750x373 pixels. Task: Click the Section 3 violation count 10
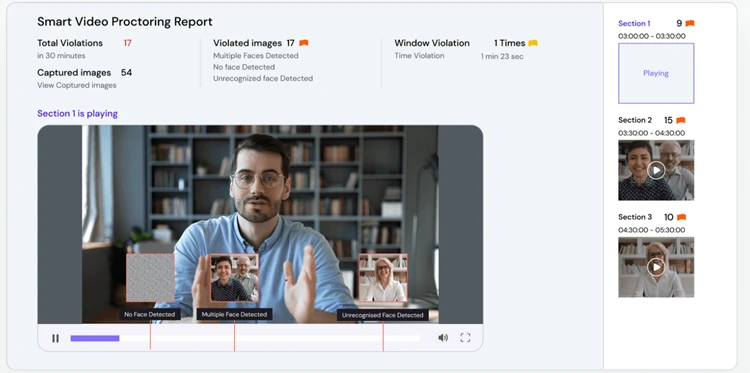(x=669, y=217)
